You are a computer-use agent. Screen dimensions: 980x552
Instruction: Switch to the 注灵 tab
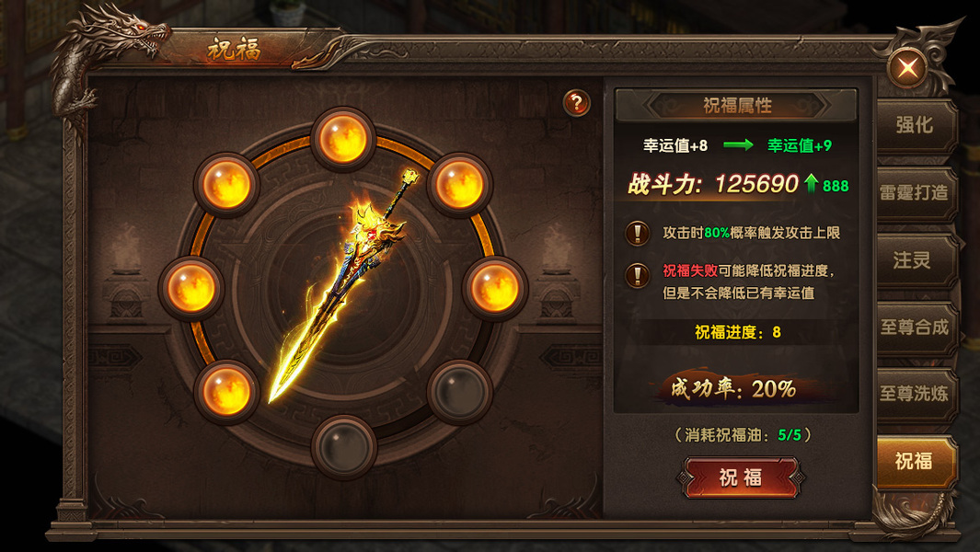click(x=916, y=260)
